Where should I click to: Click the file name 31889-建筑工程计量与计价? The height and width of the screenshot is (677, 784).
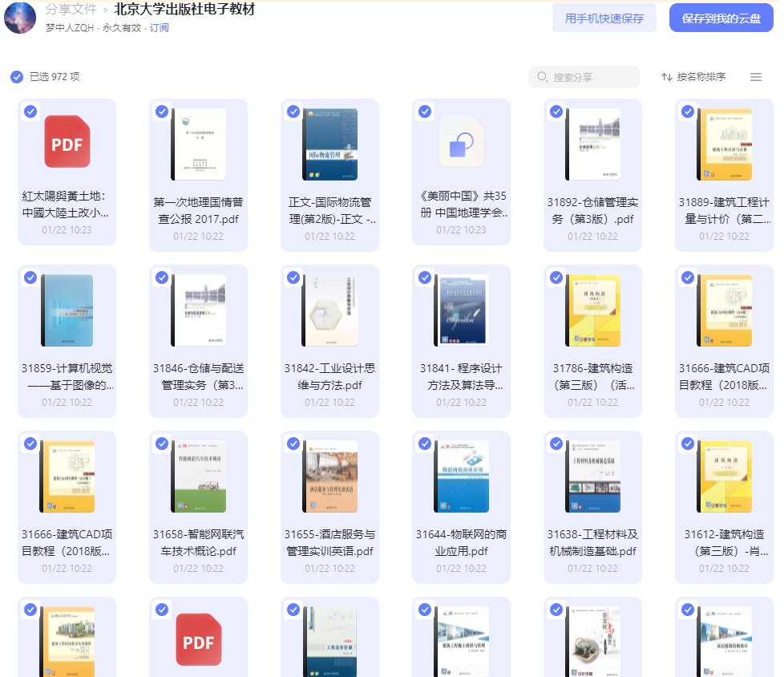click(725, 211)
